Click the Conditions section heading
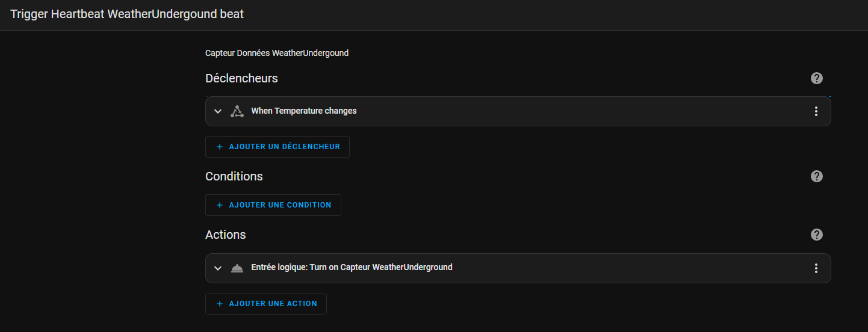This screenshot has width=868, height=332. [234, 176]
